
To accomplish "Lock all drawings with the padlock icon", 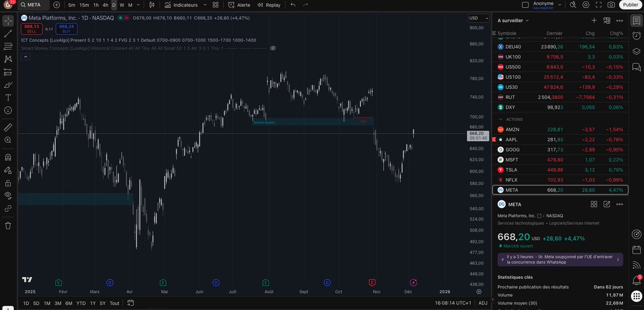I will [x=7, y=182].
